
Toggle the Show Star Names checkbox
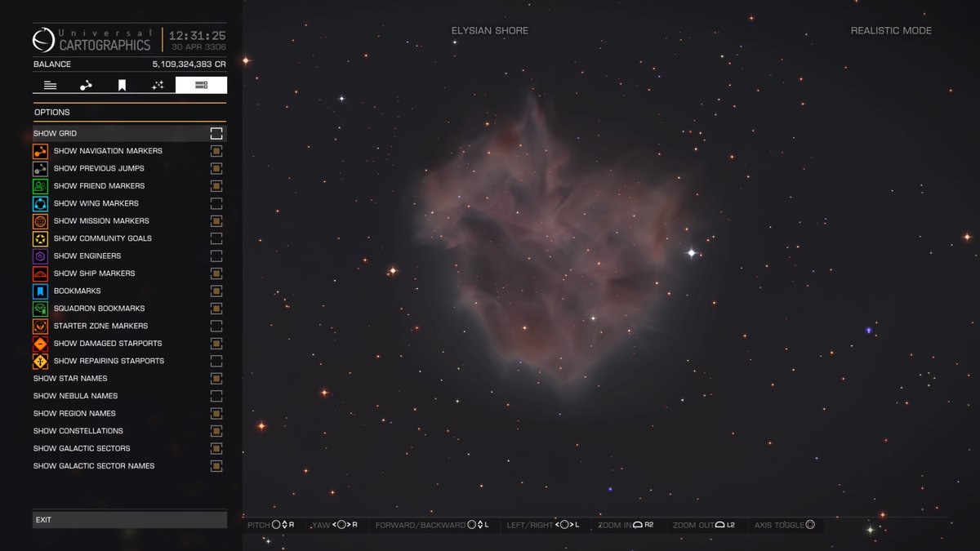click(x=216, y=379)
